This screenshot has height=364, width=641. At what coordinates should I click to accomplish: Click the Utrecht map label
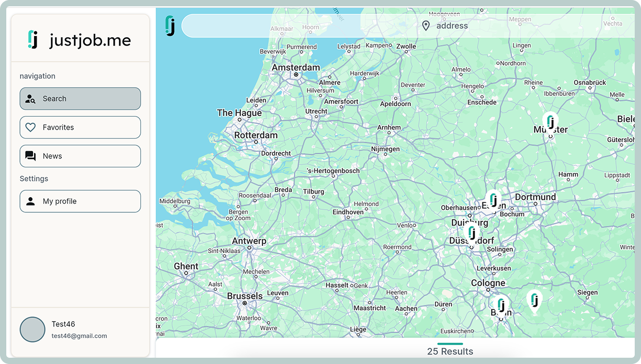[316, 111]
